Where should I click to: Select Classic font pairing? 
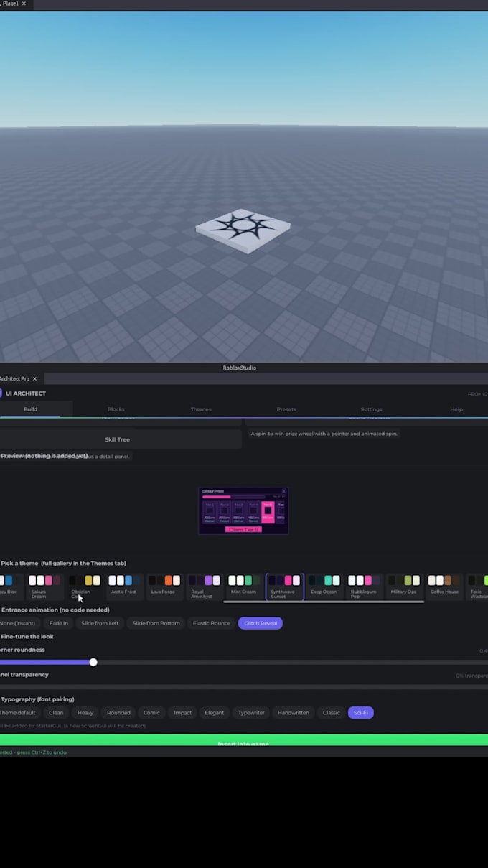coord(332,713)
